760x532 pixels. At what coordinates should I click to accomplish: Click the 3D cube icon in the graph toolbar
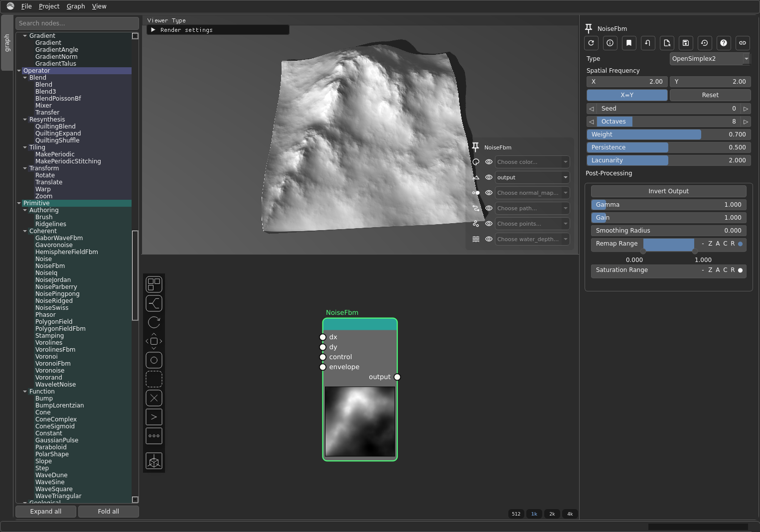click(154, 461)
